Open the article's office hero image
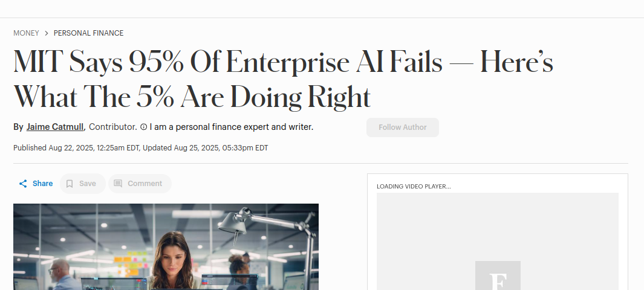Screen dimensions: 644x290 pyautogui.click(x=166, y=246)
